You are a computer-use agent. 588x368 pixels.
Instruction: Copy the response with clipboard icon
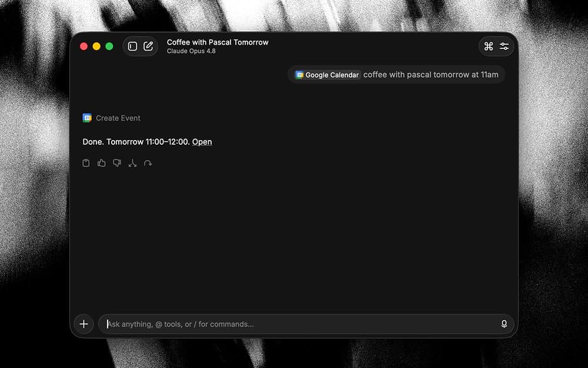[x=86, y=163]
